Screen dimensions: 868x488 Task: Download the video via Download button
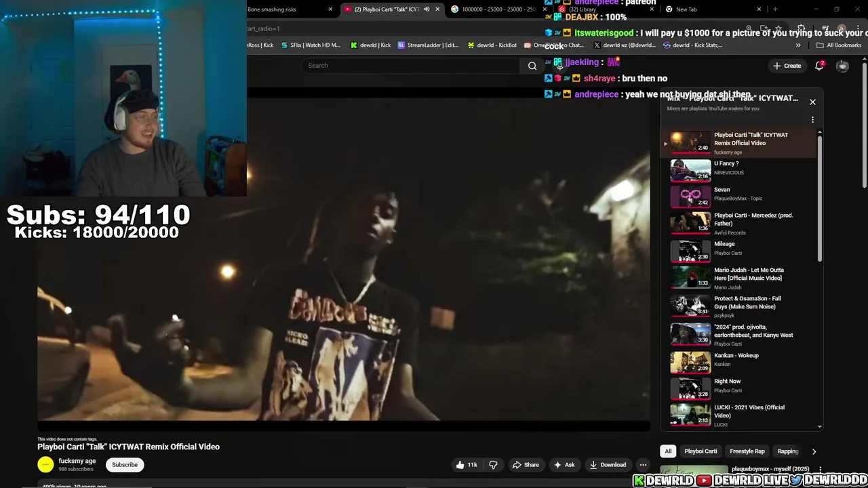(608, 465)
